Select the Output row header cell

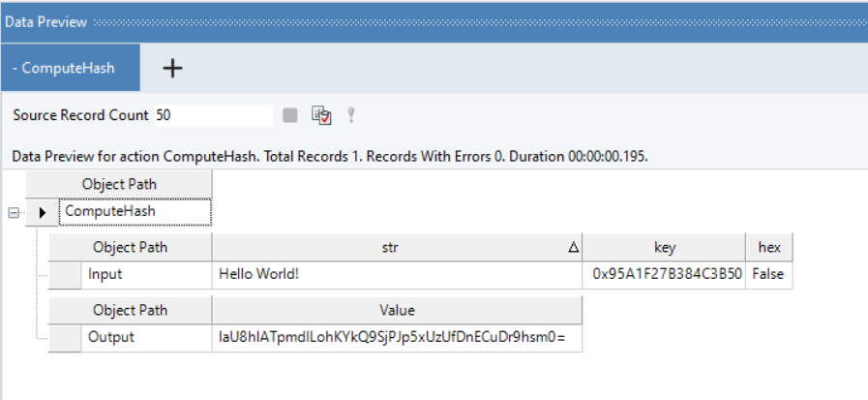pos(65,338)
